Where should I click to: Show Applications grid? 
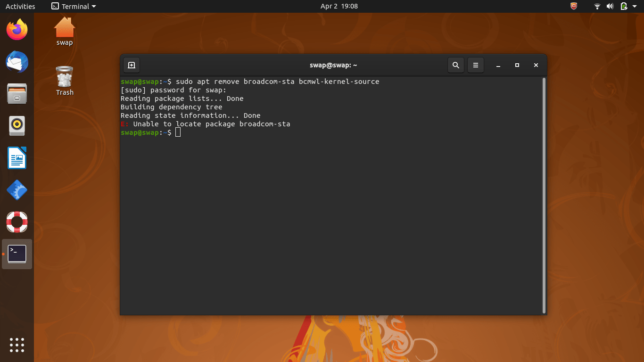point(17,345)
